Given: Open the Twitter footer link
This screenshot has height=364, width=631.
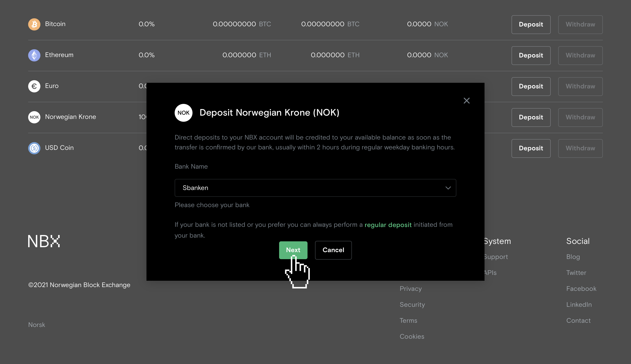Looking at the screenshot, I should [x=576, y=273].
